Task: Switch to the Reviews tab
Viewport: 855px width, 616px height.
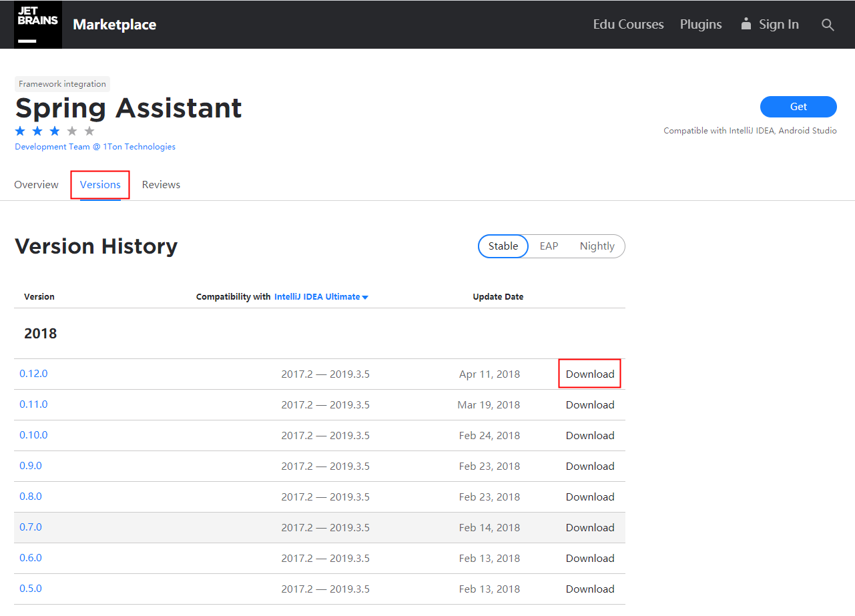Action: pos(161,184)
